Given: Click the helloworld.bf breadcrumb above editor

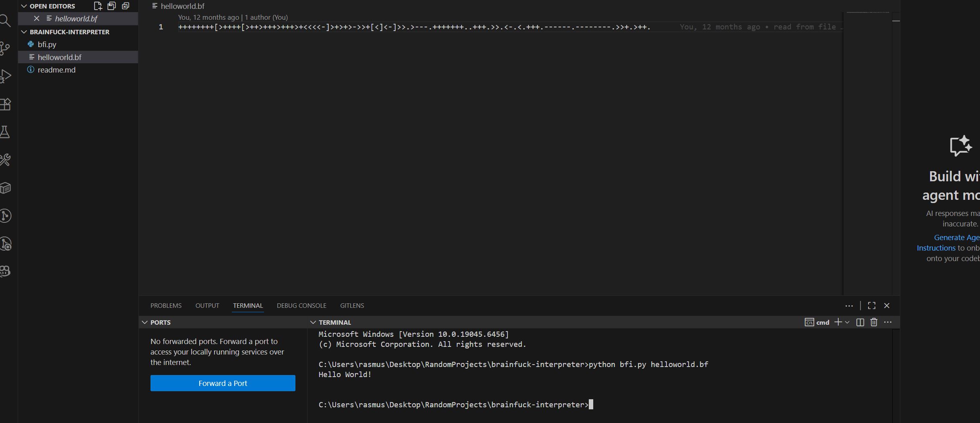Looking at the screenshot, I should [182, 6].
